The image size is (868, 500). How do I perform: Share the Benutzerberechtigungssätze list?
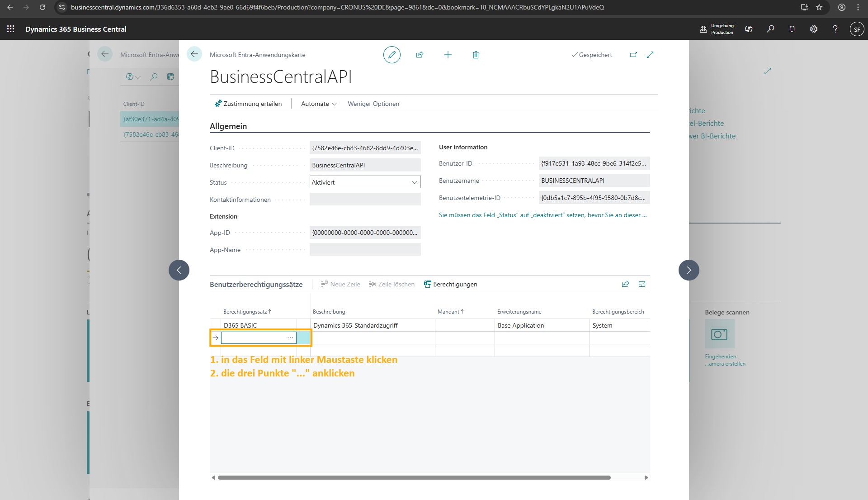[625, 284]
